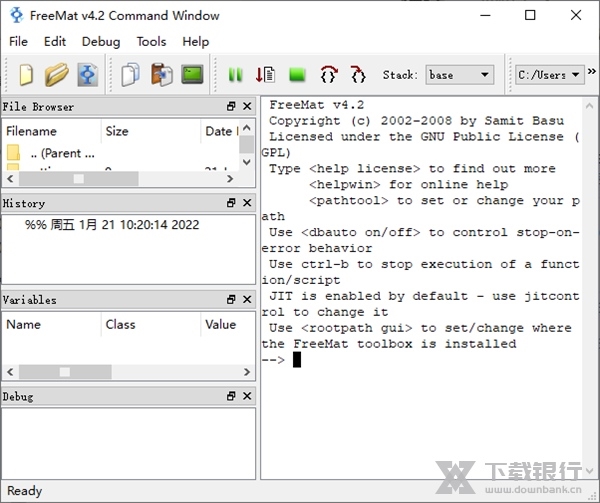Screen dimensions: 600x503
Task: Select the Parent folder entry
Action: click(x=62, y=153)
